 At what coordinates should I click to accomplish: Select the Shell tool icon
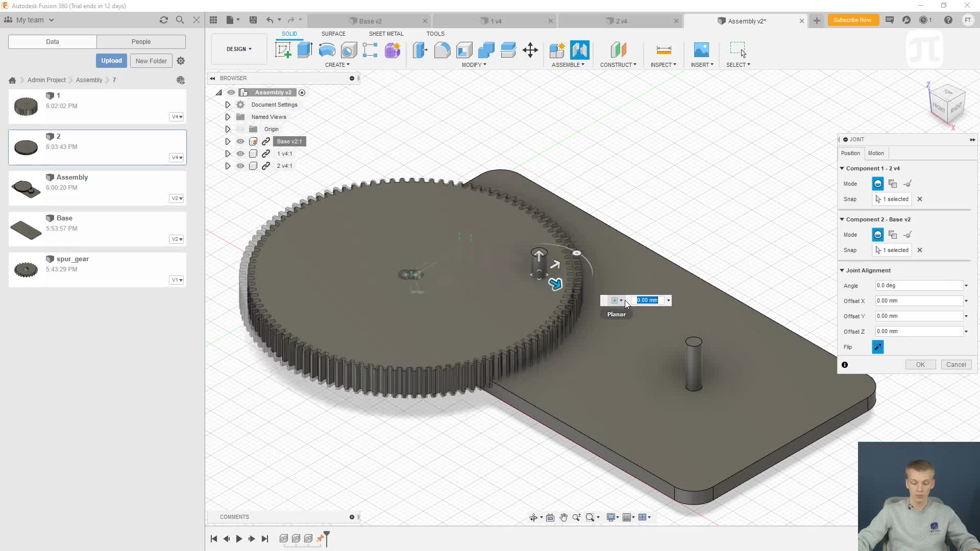(x=464, y=50)
